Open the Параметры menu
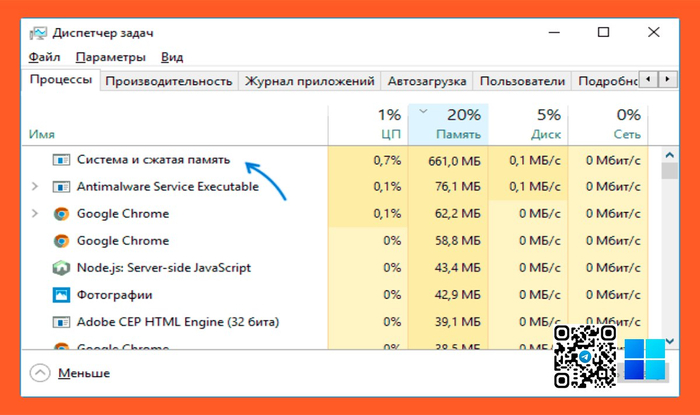The image size is (700, 415). [110, 57]
